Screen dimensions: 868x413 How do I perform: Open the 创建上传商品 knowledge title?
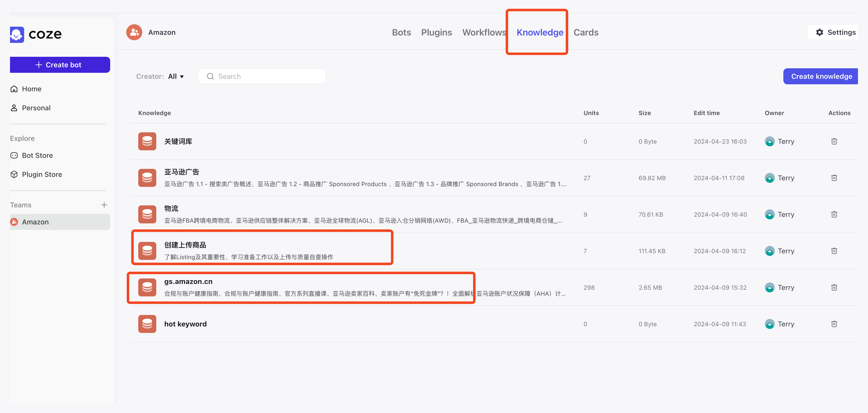(185, 245)
